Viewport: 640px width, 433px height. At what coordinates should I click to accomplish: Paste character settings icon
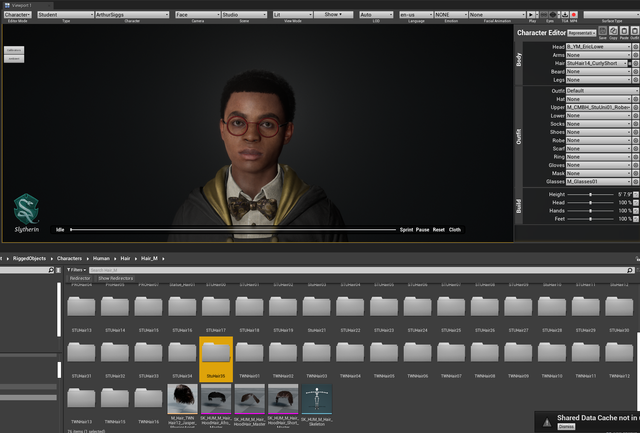pos(624,31)
